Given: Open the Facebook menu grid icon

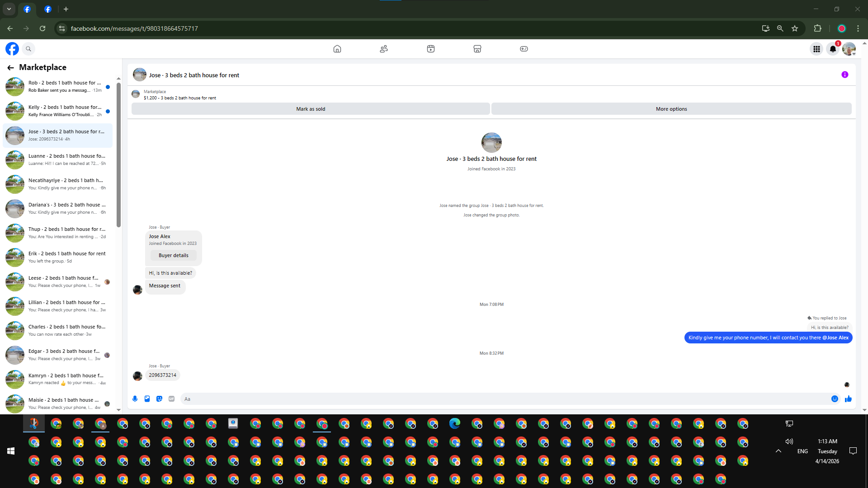Looking at the screenshot, I should click(x=816, y=49).
